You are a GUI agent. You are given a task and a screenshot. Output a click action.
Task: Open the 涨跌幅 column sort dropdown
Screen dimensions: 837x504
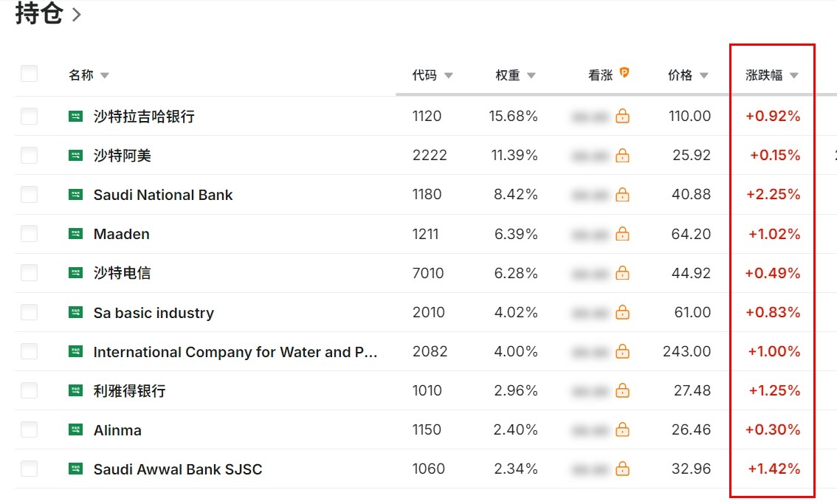[x=793, y=75]
